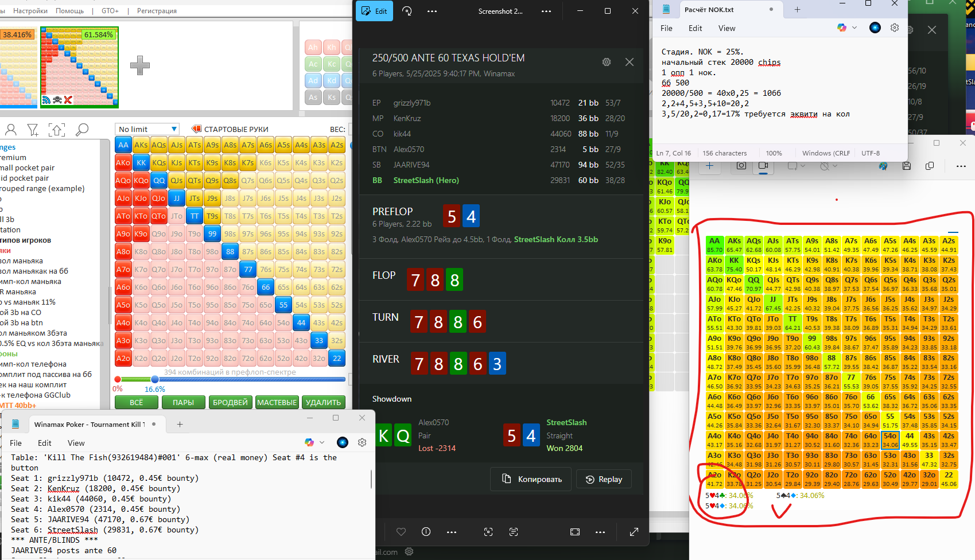Click red tag icon beside СТАРТОВЫЕ РУКИ
This screenshot has height=560, width=975.
196,129
